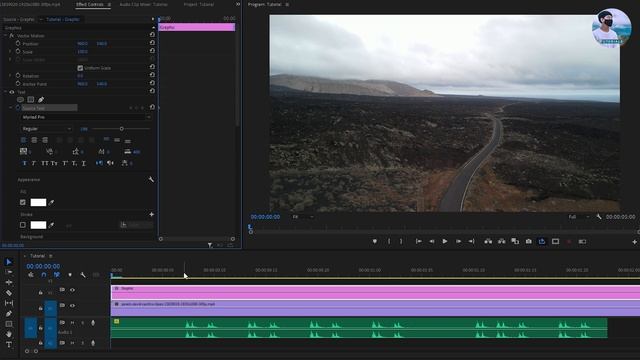Step forward one frame
This screenshot has height=360, width=640.
458,242
